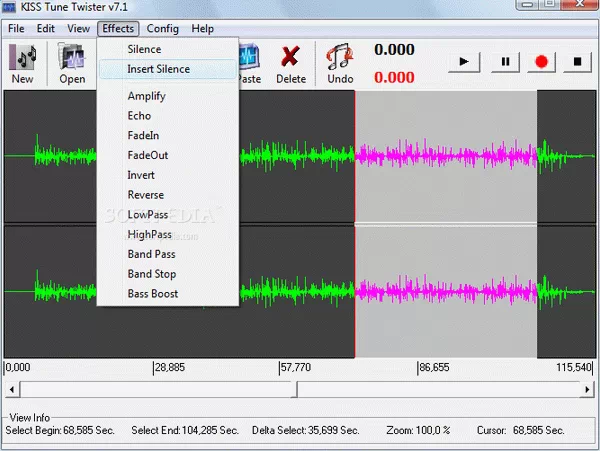Viewport: 600px width, 451px height.
Task: Choose the Band Pass filter
Action: click(x=168, y=254)
